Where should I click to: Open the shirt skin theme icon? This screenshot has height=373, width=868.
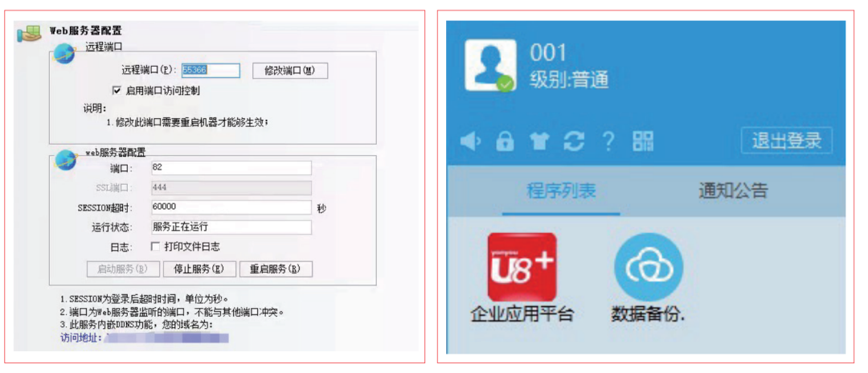tap(539, 142)
